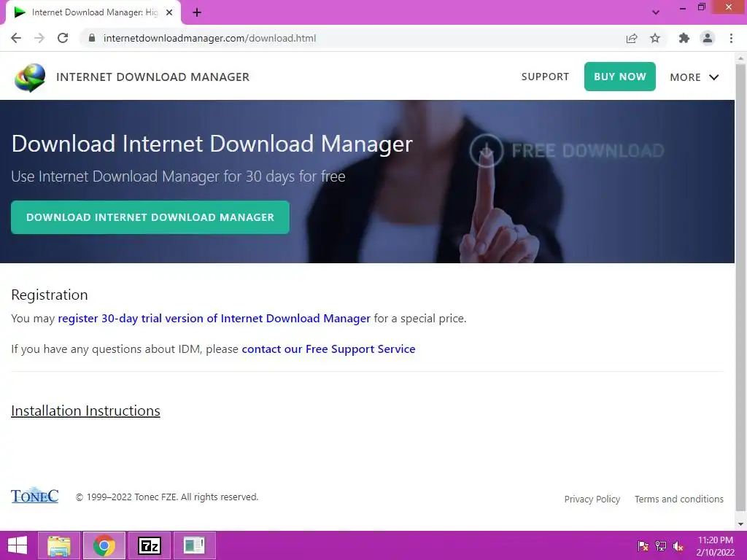747x560 pixels.
Task: Click the Registration heading text
Action: pyautogui.click(x=50, y=295)
